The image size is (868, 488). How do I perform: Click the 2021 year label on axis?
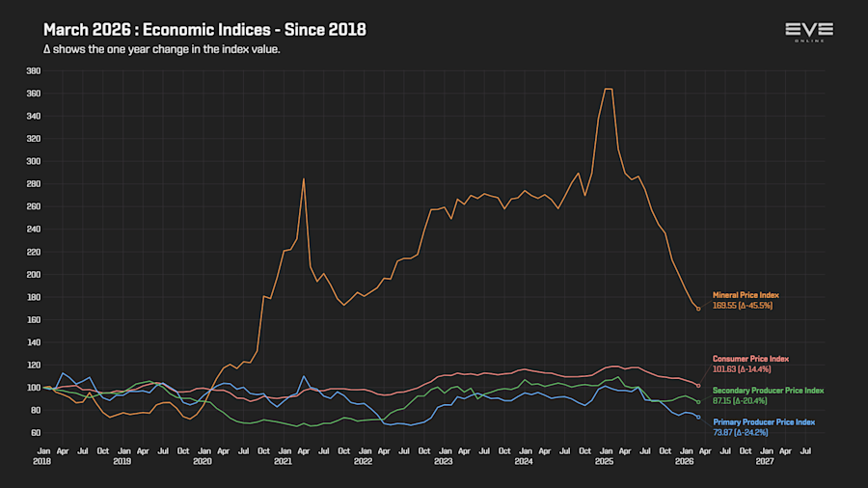283,461
